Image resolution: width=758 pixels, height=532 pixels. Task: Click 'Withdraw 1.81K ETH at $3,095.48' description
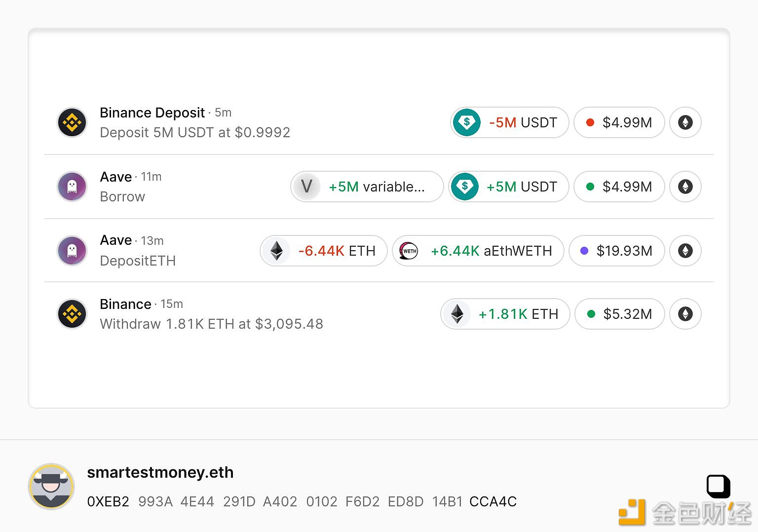coord(212,324)
